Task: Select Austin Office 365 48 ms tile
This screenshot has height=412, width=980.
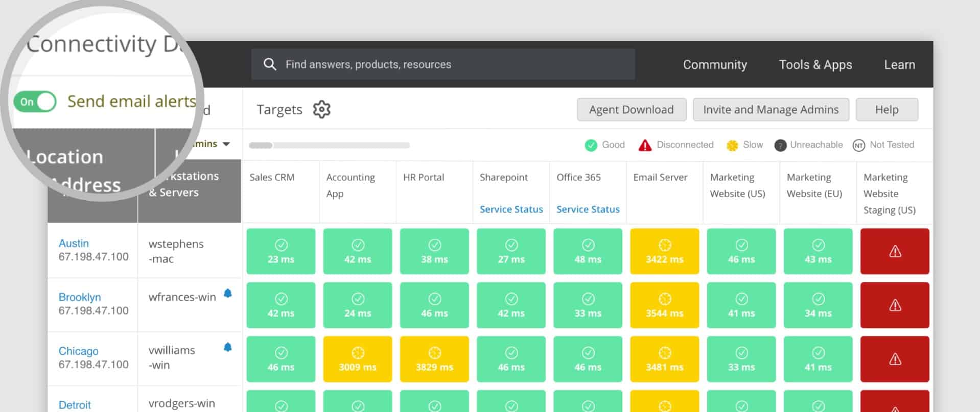Action: (588, 251)
